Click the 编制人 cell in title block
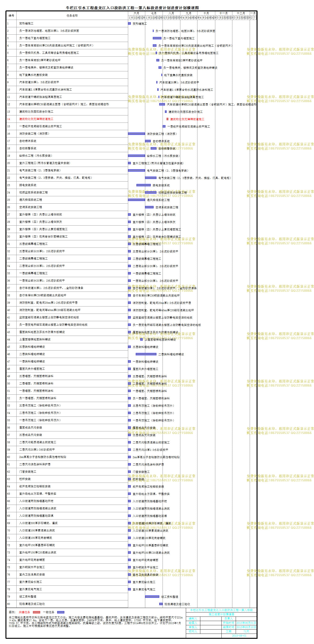The height and width of the screenshot is (644, 314). 193,618
